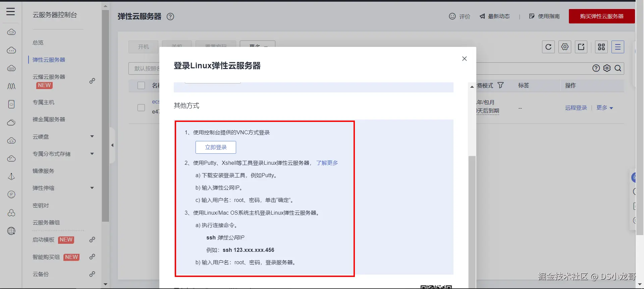This screenshot has width=644, height=289.
Task: Click the 开机 button
Action: tap(143, 47)
